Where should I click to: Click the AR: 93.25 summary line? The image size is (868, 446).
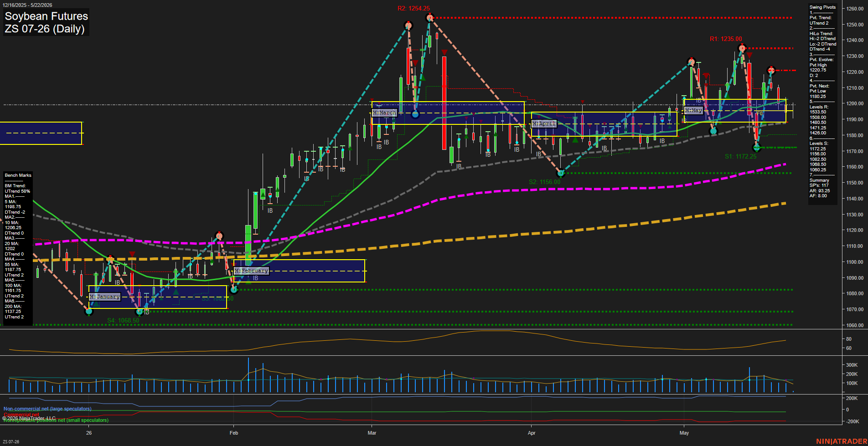click(x=820, y=191)
